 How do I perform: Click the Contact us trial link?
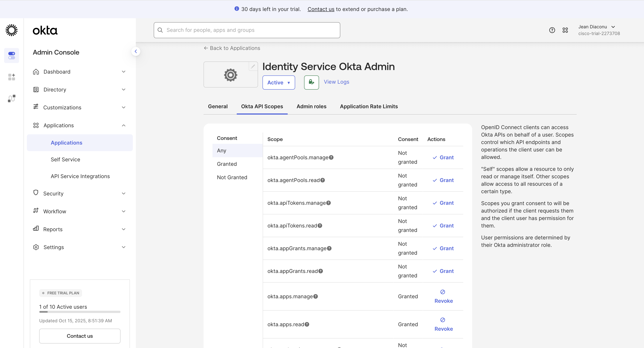tap(321, 9)
